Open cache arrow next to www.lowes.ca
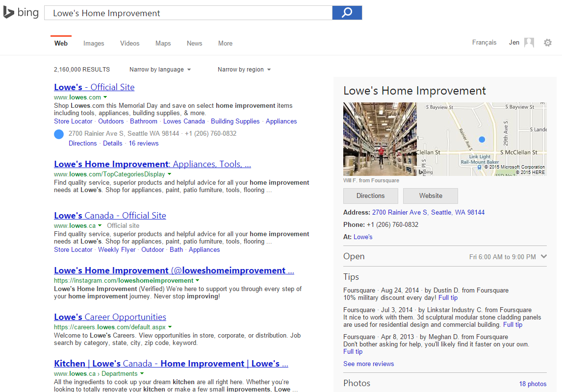This screenshot has width=562, height=392. (100, 226)
